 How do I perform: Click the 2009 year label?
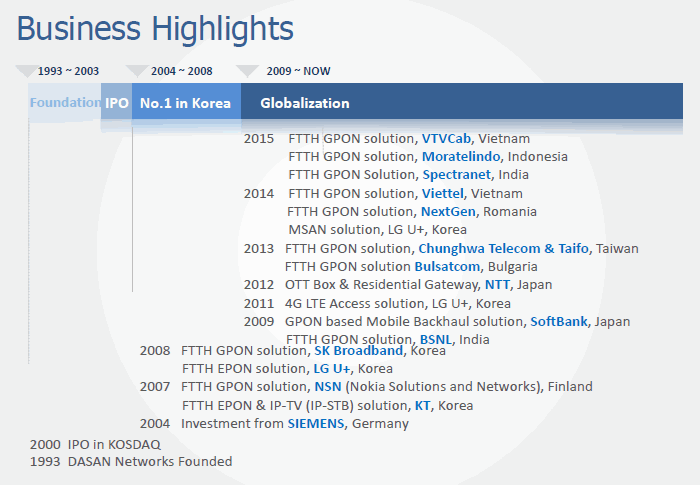coord(258,322)
